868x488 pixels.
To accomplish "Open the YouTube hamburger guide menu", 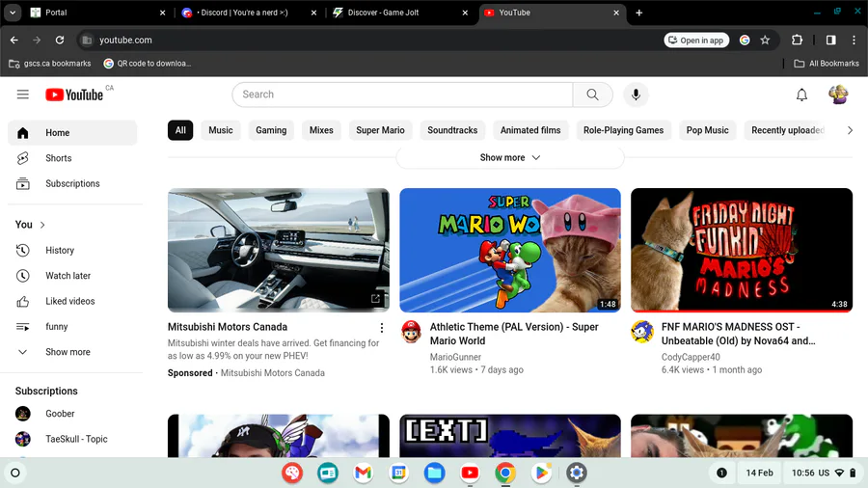I will point(23,95).
